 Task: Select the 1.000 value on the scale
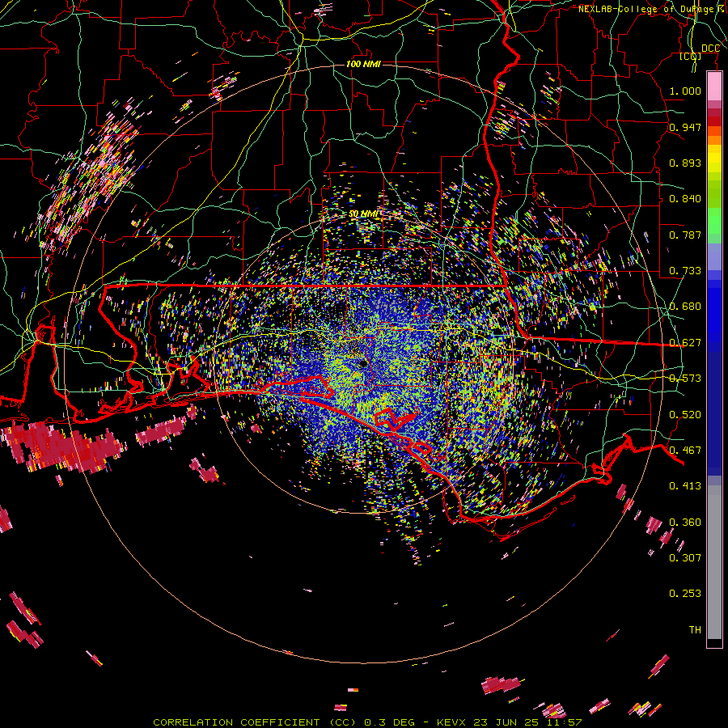tap(685, 91)
